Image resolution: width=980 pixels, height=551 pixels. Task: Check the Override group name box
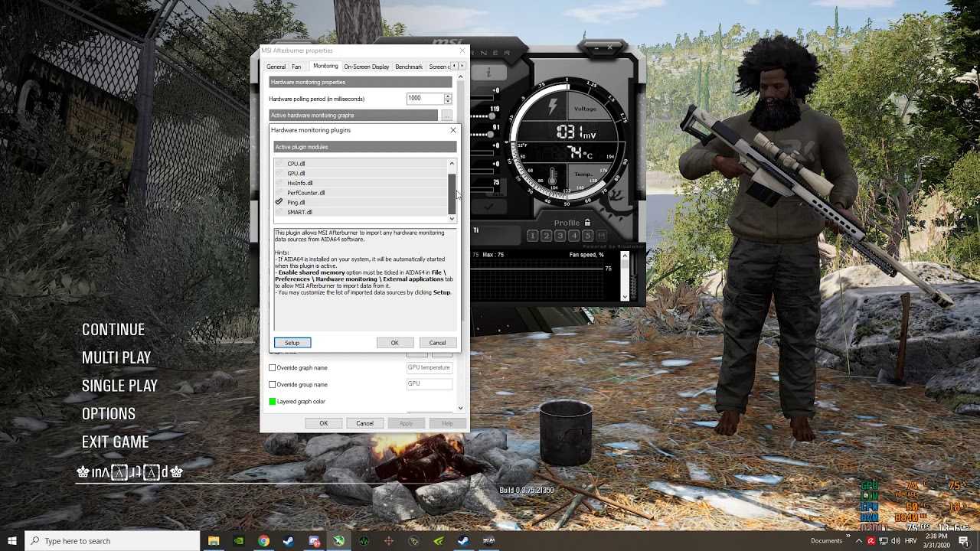(272, 384)
